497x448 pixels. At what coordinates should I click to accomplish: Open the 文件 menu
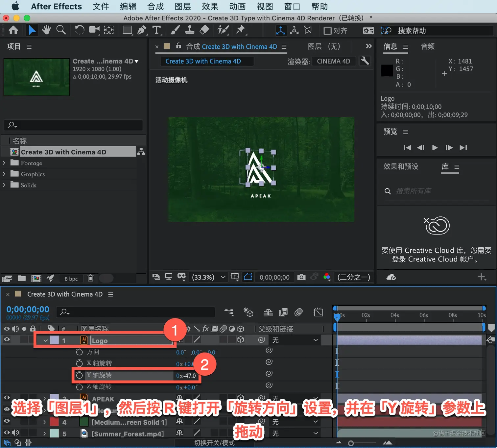click(x=101, y=7)
